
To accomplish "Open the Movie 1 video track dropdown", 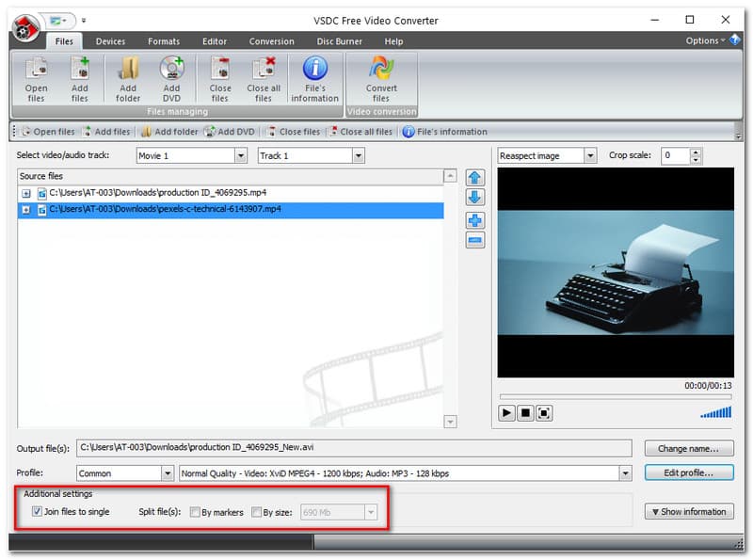I will coord(241,155).
